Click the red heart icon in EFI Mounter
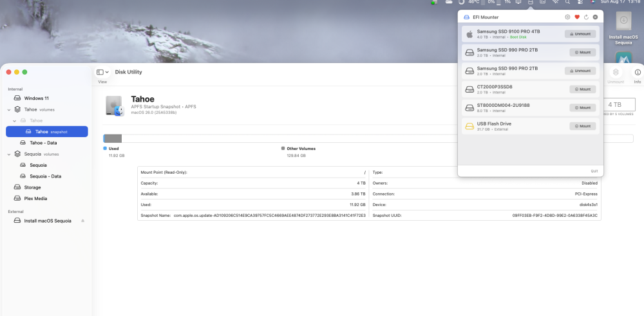This screenshot has width=644, height=316. pos(577,17)
